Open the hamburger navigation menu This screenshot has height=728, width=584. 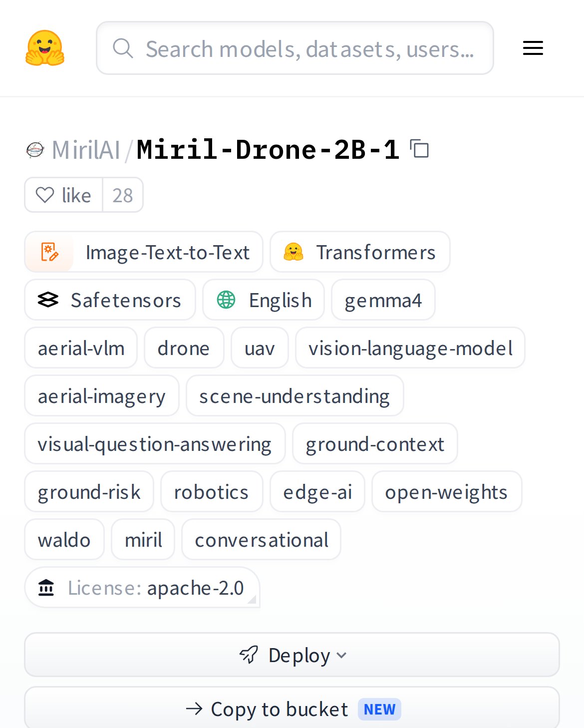point(533,48)
